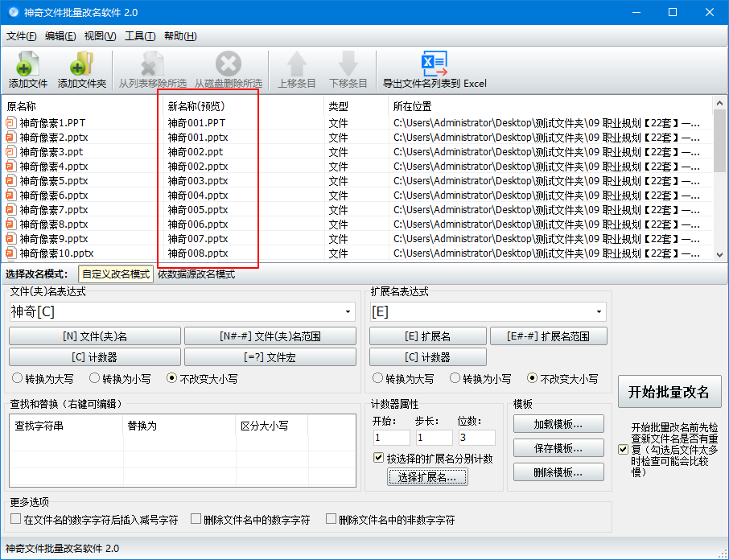Select file icon of 神奇像素9.pptx
The image size is (729, 560).
point(10,238)
